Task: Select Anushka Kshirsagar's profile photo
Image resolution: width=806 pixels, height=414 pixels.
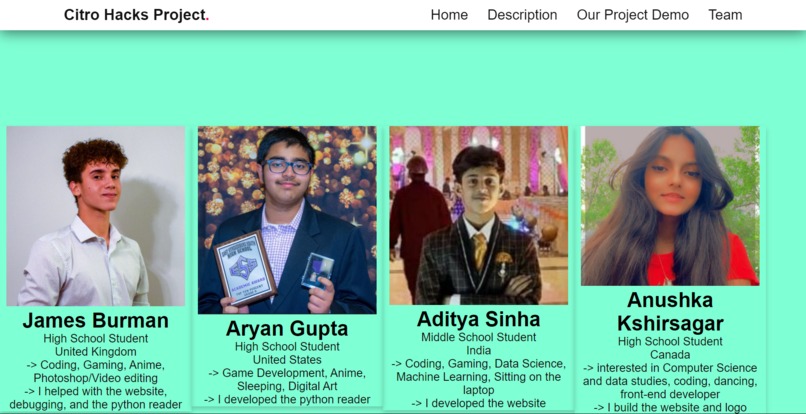Action: (x=670, y=206)
